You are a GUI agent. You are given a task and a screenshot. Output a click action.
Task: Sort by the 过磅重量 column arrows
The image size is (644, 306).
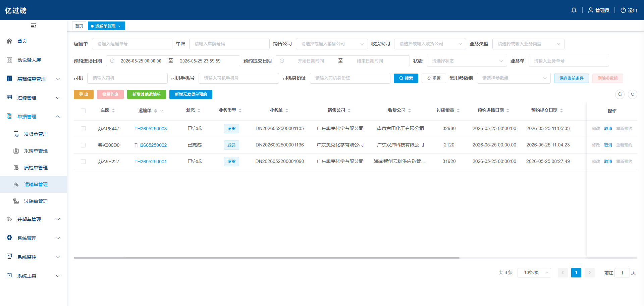point(458,111)
